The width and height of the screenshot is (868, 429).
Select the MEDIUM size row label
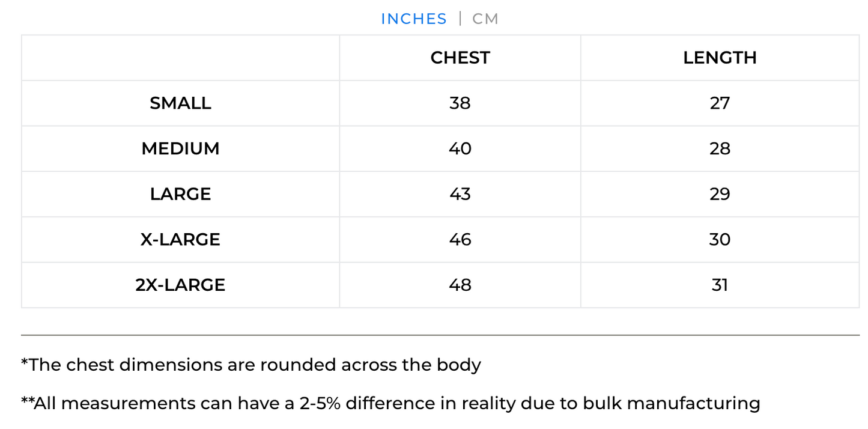[180, 148]
